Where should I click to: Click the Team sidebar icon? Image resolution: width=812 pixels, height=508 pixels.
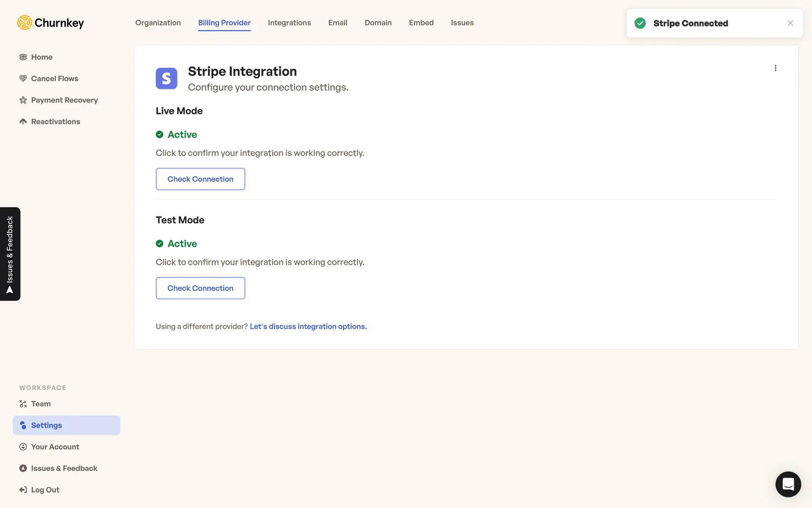(x=23, y=404)
